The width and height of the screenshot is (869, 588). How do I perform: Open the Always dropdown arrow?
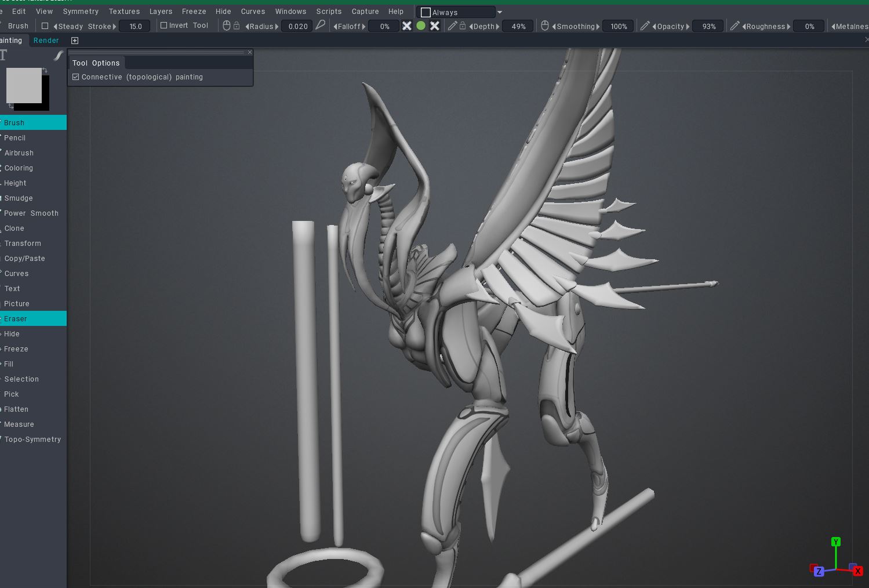pyautogui.click(x=500, y=12)
